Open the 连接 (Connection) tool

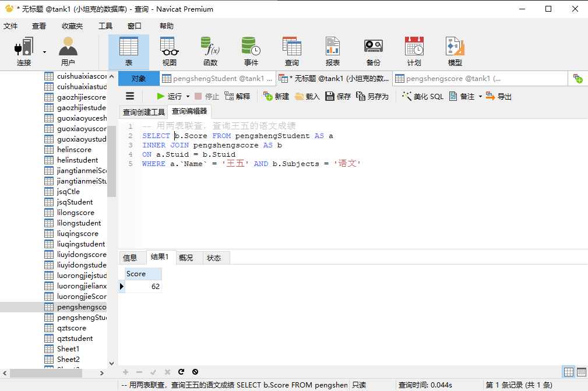[24, 52]
